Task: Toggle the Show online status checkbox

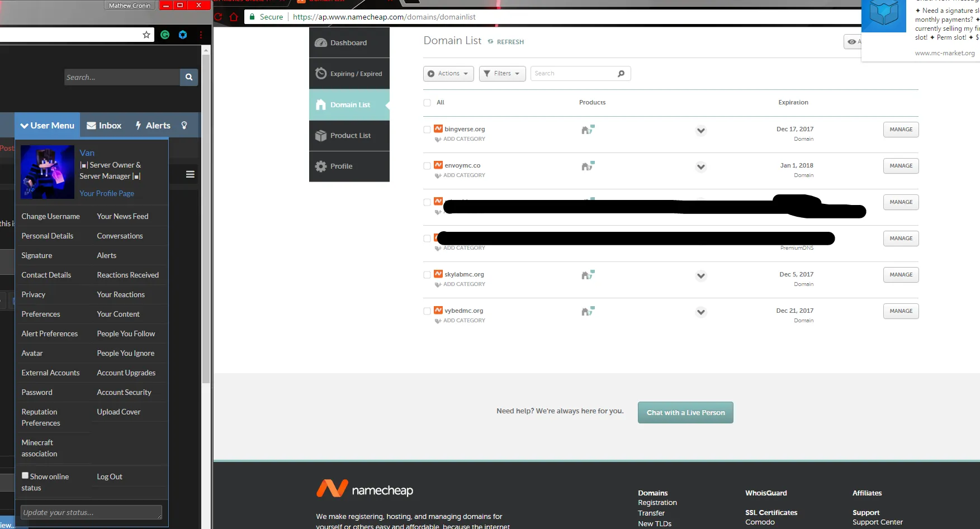Action: click(x=25, y=475)
